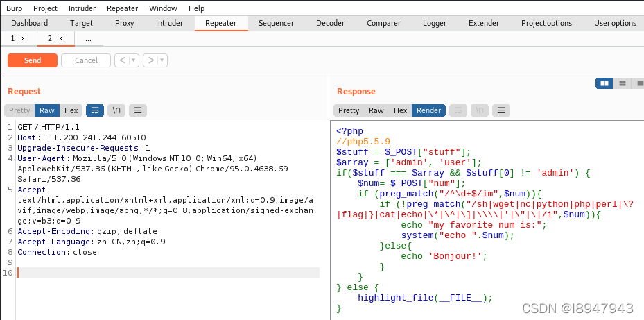644x320 pixels.
Task: Expand the forward history dropdown arrow
Action: tap(162, 60)
